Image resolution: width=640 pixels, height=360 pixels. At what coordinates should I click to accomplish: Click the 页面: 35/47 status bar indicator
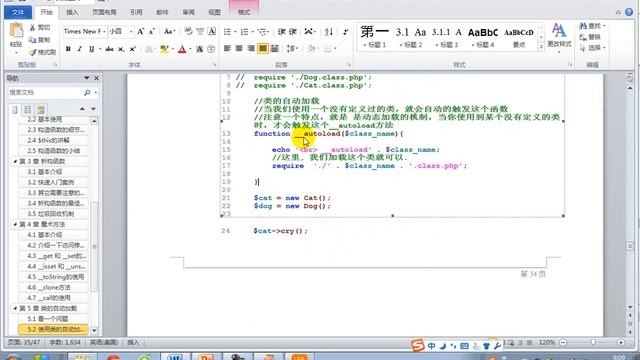coord(24,342)
